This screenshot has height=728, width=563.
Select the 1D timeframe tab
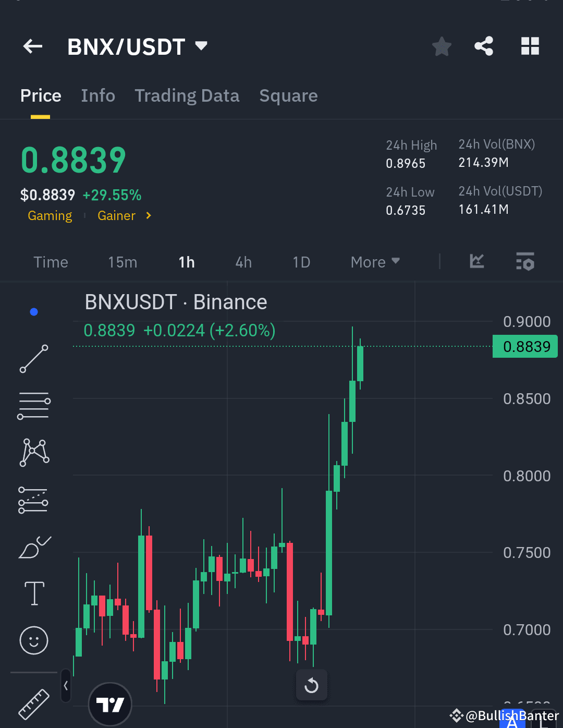301,262
